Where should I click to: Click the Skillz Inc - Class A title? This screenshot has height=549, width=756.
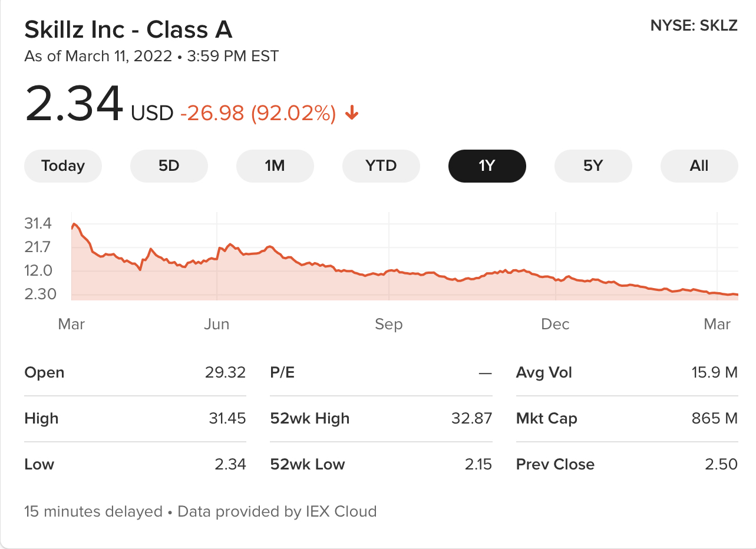click(128, 30)
